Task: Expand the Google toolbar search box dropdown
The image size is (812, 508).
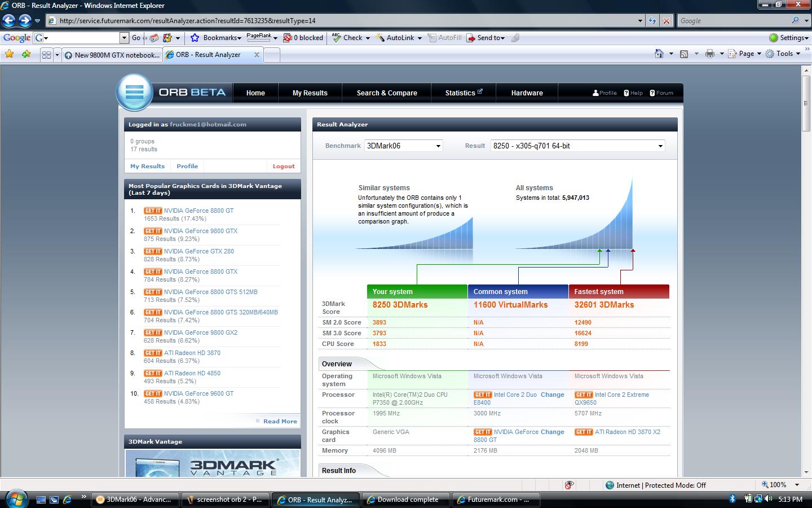Action: 124,38
